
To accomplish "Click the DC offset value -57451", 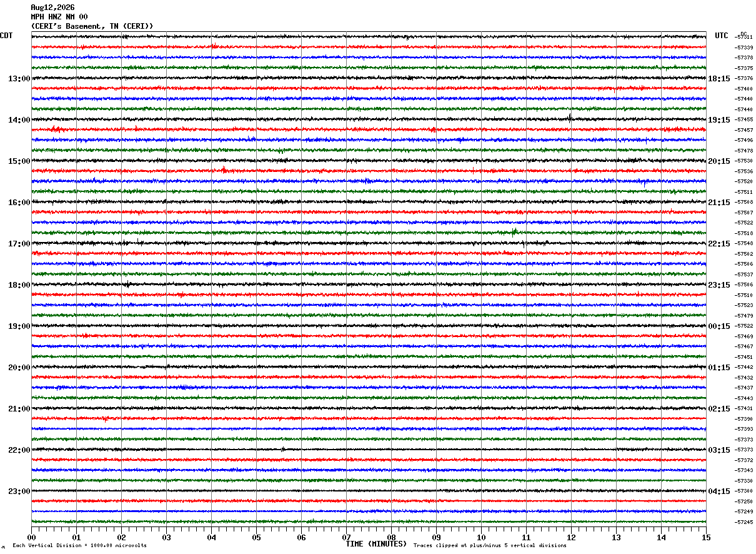I will tap(744, 357).
